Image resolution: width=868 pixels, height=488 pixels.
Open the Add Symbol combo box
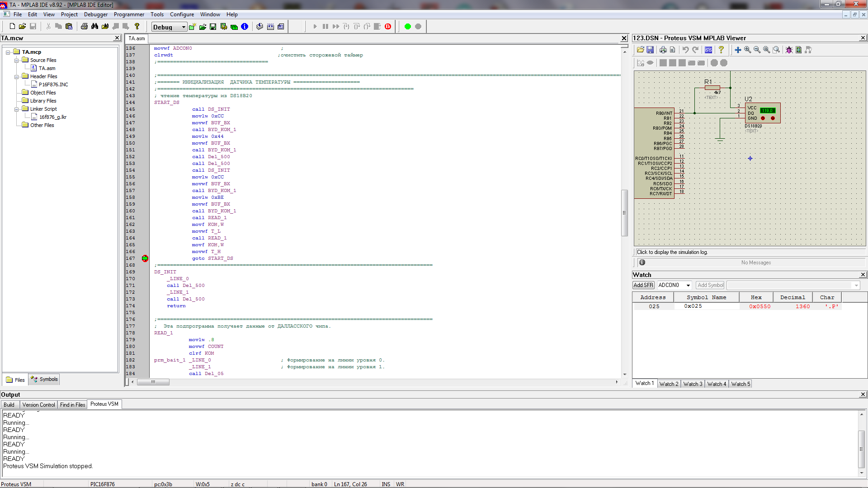[793, 286]
